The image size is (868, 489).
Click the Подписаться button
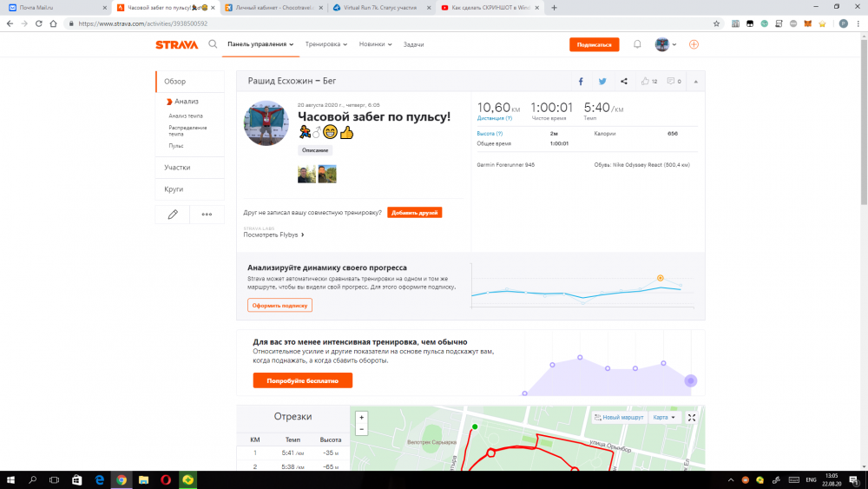[x=594, y=44]
